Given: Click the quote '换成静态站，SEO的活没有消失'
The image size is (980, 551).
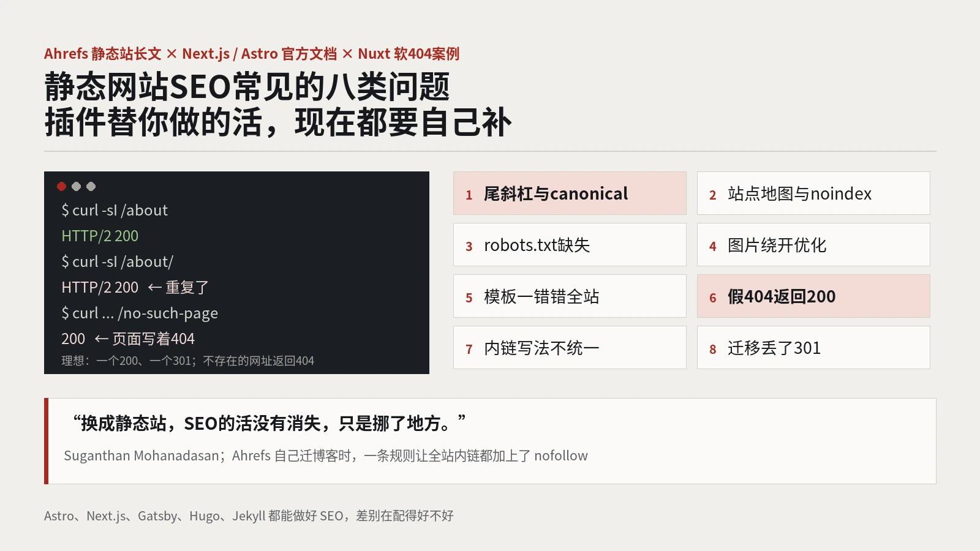Looking at the screenshot, I should [269, 423].
